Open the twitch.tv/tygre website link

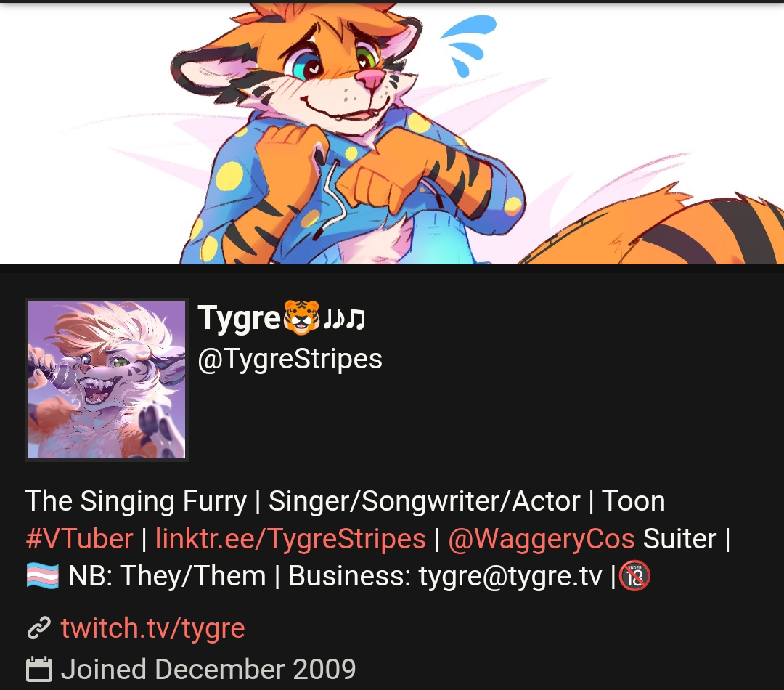[152, 628]
